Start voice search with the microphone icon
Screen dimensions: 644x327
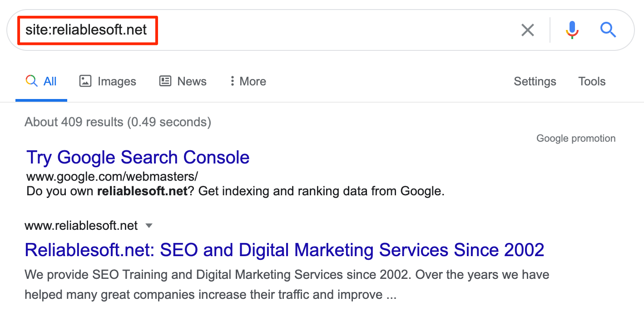(x=572, y=30)
